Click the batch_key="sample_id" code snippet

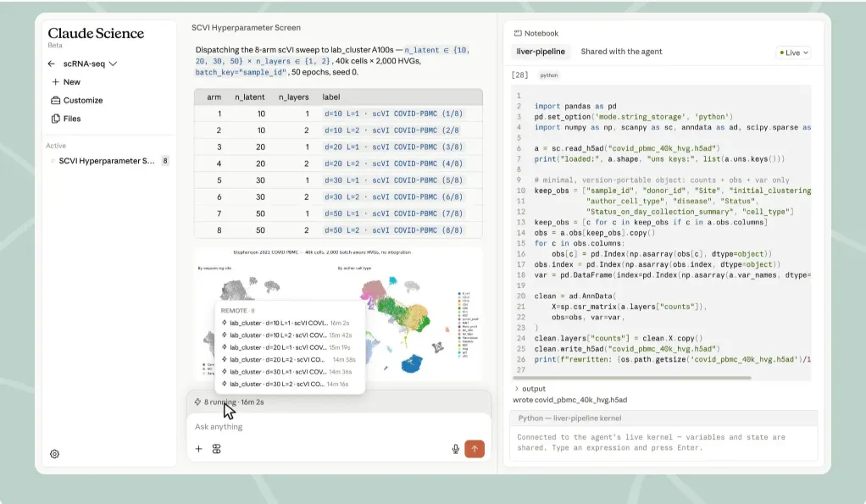tap(241, 72)
